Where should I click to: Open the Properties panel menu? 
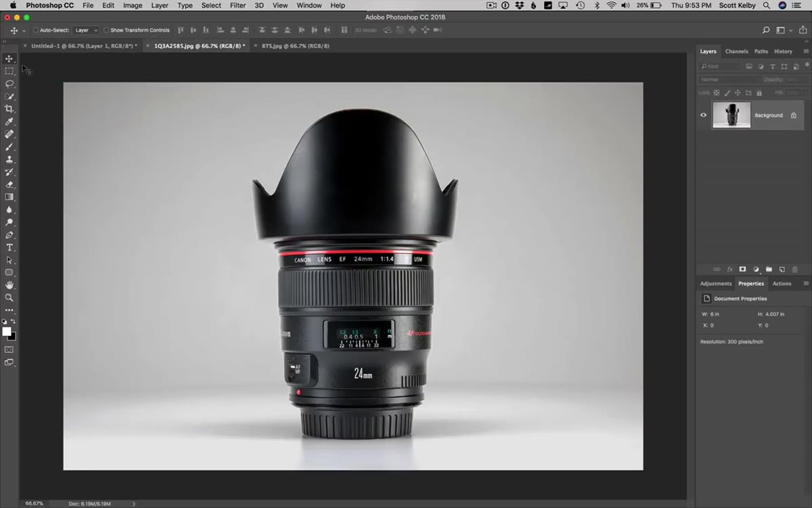coord(806,283)
